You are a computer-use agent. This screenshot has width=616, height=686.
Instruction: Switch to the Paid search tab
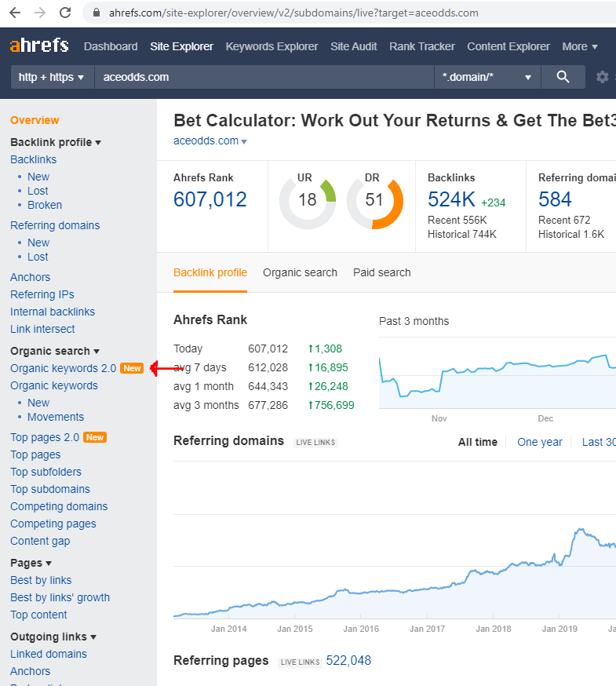point(381,272)
